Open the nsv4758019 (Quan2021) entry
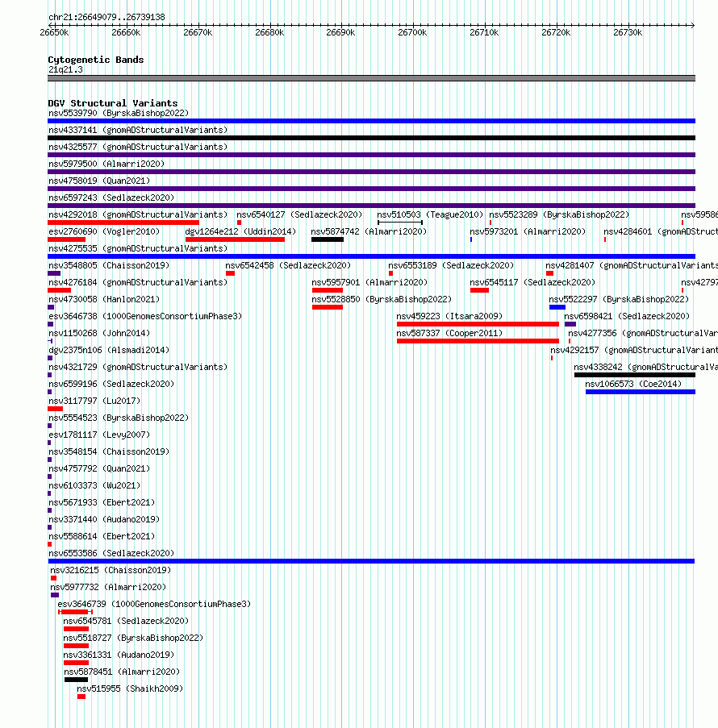This screenshot has width=718, height=728. tap(99, 181)
